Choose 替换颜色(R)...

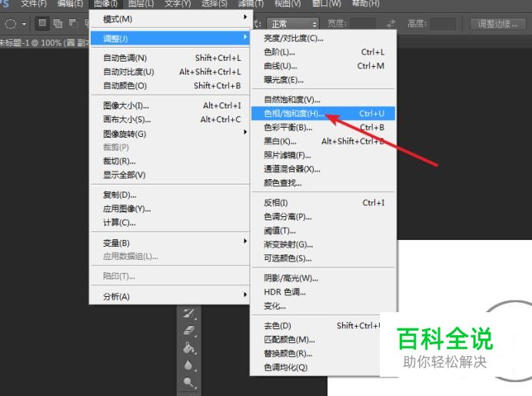[x=315, y=353]
